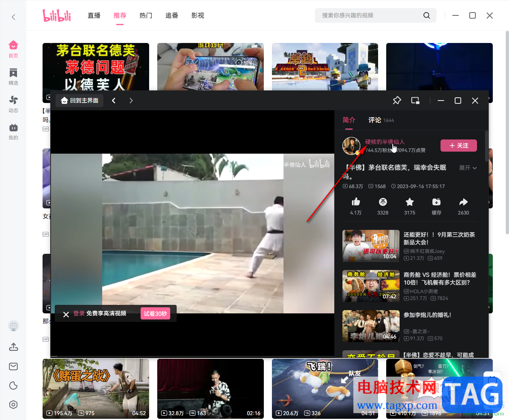Viewport: 509px width, 420px height.
Task: Open the 飞踹 game video thumbnail
Action: pyautogui.click(x=325, y=388)
